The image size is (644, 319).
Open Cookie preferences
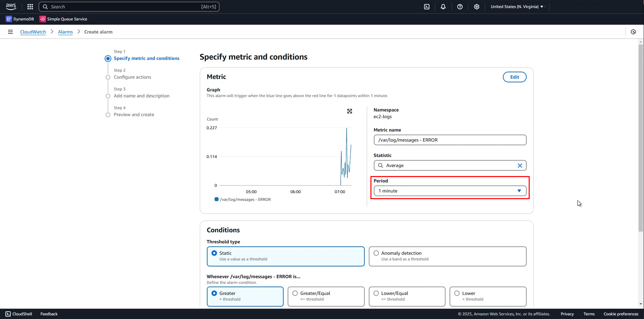pyautogui.click(x=621, y=314)
